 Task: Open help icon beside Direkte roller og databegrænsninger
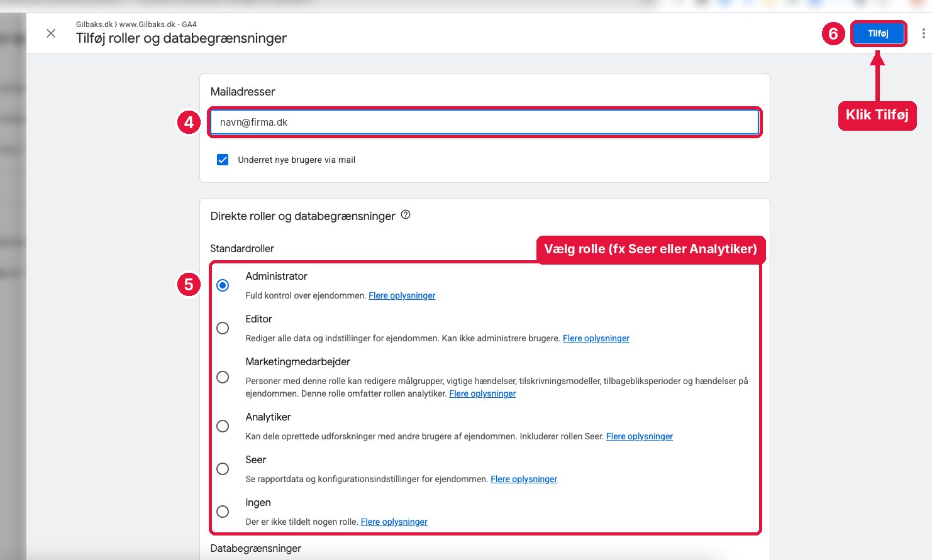[406, 215]
